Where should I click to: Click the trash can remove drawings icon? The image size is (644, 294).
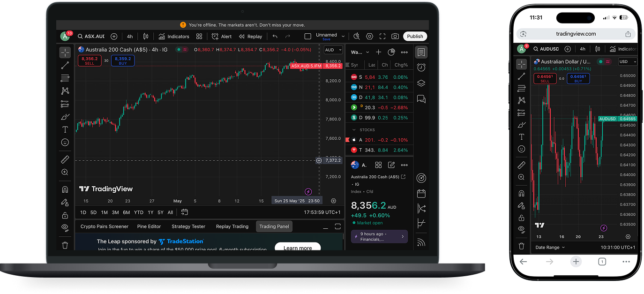[x=65, y=245]
